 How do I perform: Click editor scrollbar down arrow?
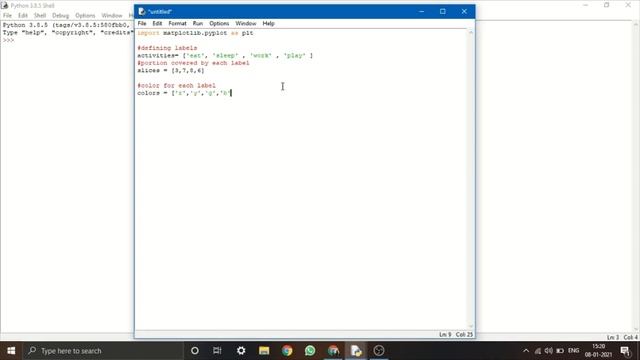tap(471, 326)
